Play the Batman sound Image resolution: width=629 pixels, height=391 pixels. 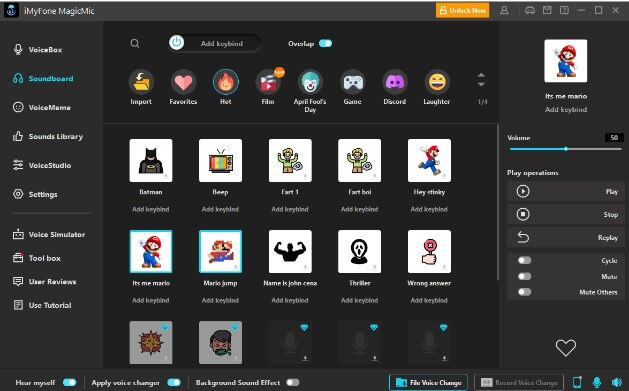click(151, 160)
